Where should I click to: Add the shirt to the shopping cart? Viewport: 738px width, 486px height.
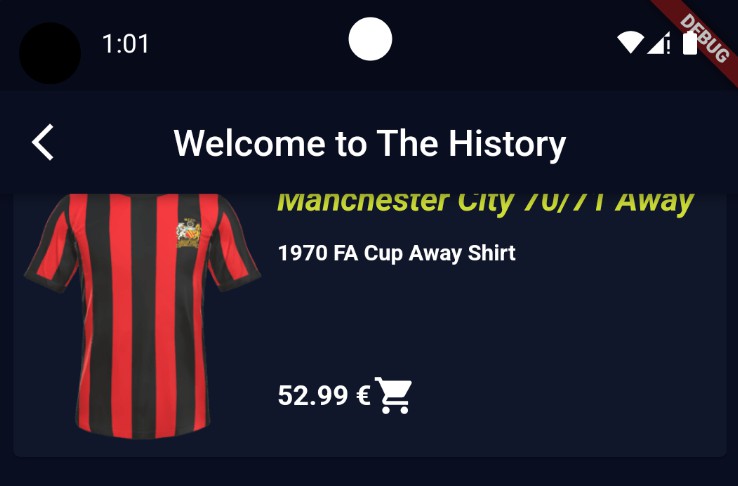click(393, 395)
